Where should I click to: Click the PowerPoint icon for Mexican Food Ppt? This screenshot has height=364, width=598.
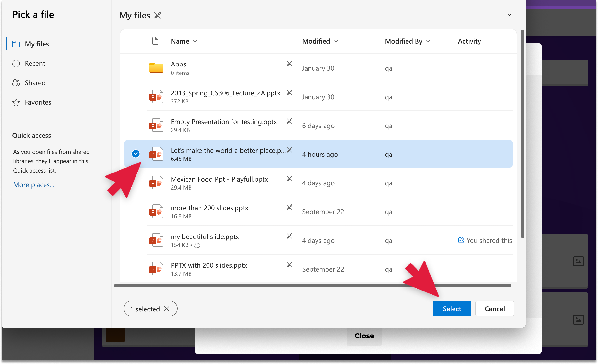pyautogui.click(x=156, y=183)
